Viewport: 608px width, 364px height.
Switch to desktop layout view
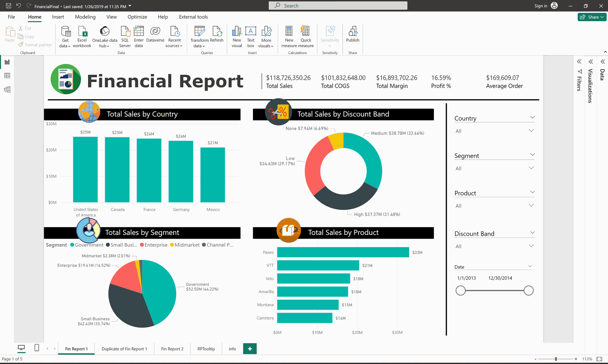pyautogui.click(x=21, y=348)
